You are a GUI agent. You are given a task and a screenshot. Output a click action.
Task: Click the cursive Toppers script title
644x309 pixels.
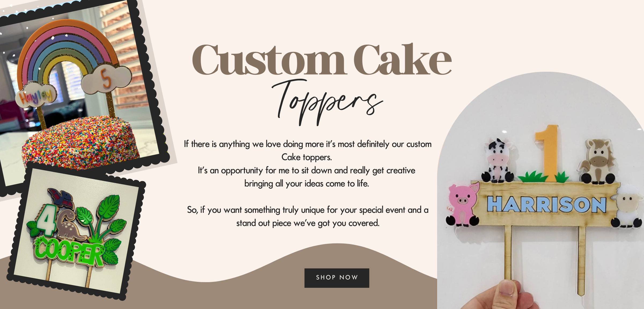pos(327,102)
